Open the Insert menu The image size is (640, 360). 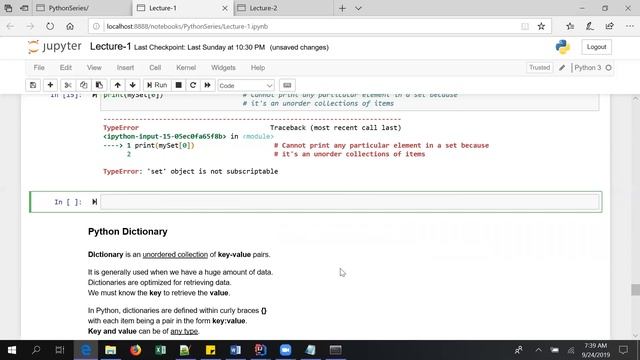coord(125,68)
